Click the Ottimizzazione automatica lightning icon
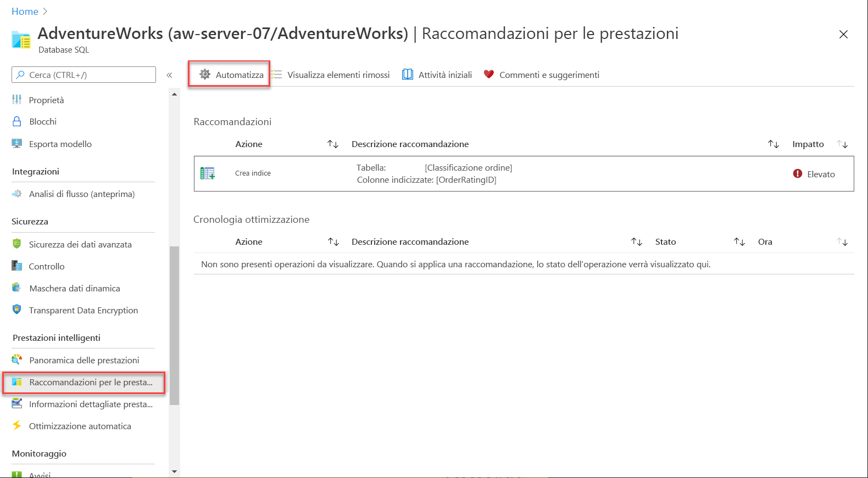The image size is (868, 478). coord(17,425)
